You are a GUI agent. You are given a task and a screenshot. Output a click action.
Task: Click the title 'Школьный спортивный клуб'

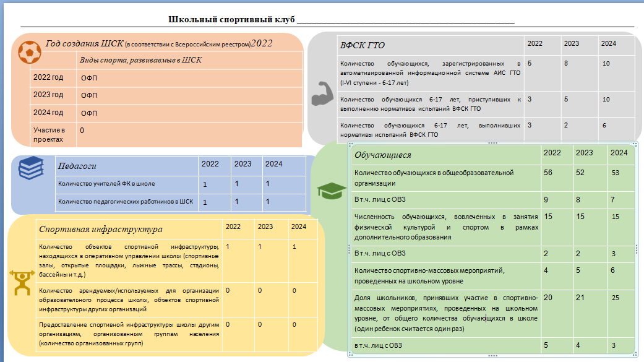click(x=231, y=19)
